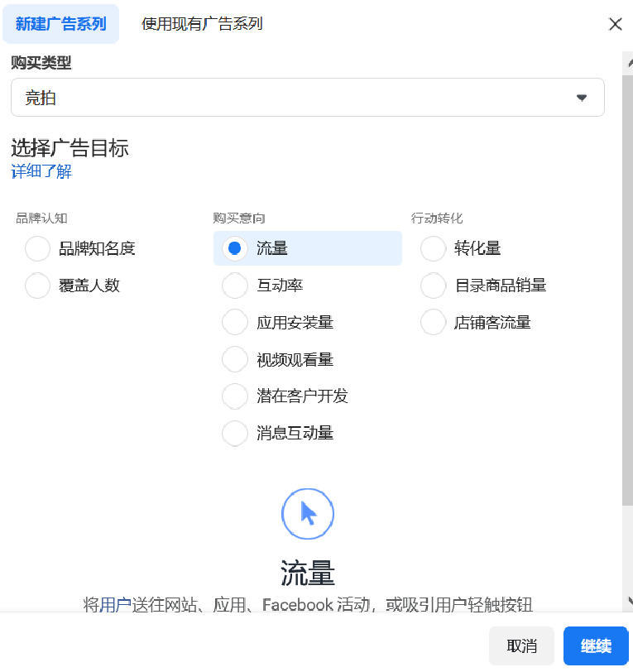Click the 品牌认知 category heading
The width and height of the screenshot is (633, 672).
click(x=41, y=218)
